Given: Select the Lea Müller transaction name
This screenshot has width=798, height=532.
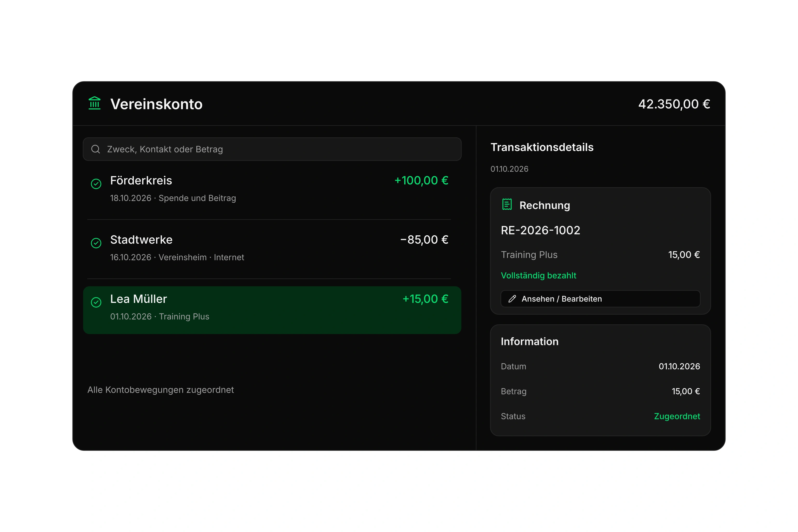Looking at the screenshot, I should coord(138,299).
